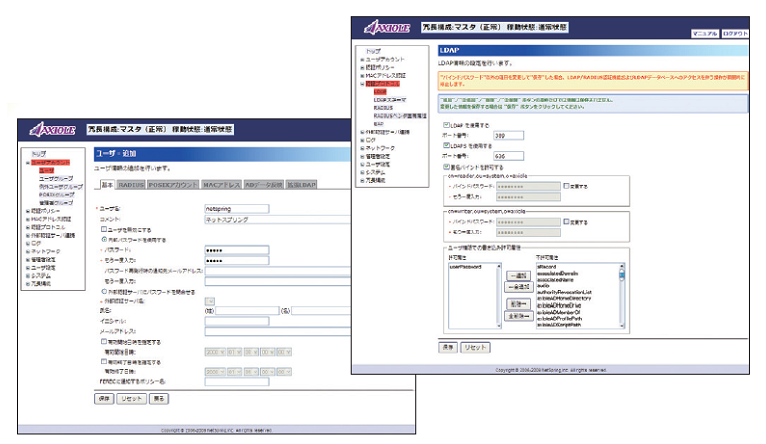Expand システム in the user window sidebar
The image size is (766, 444).
(45, 276)
